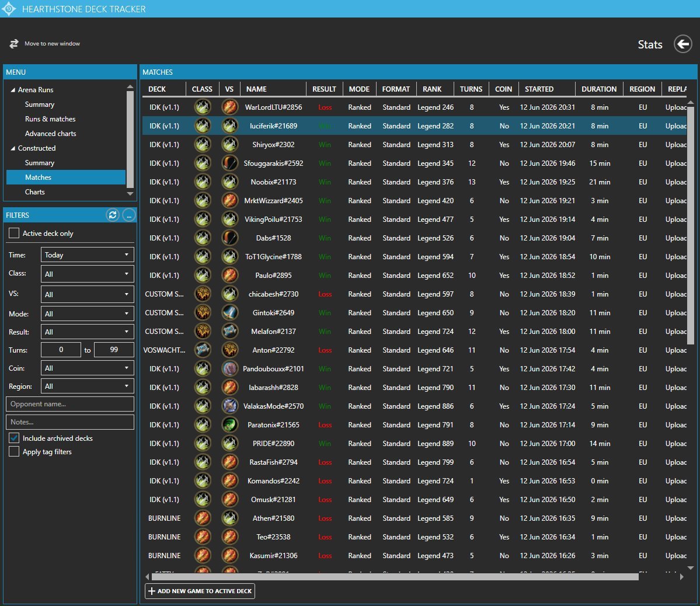The width and height of the screenshot is (700, 606).
Task: Click the back arrow next to Stats
Action: point(682,44)
